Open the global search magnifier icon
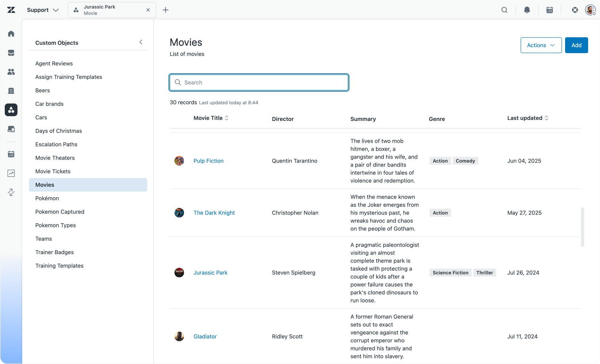Screen dimensions: 600x364 504,10
